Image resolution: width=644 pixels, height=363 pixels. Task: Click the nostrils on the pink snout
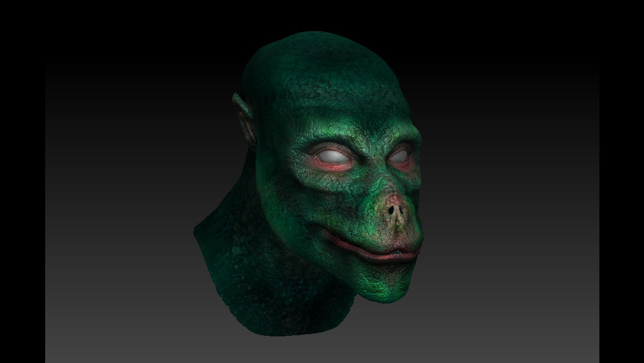[395, 210]
